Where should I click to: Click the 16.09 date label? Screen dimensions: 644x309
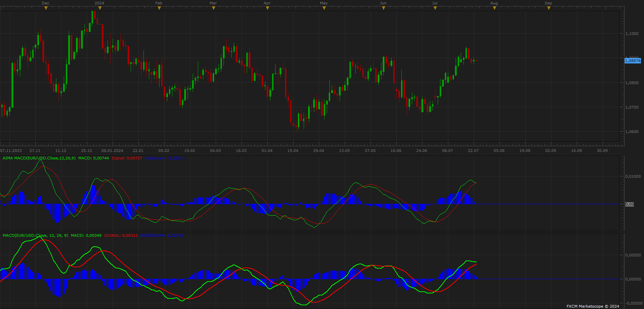click(x=576, y=151)
